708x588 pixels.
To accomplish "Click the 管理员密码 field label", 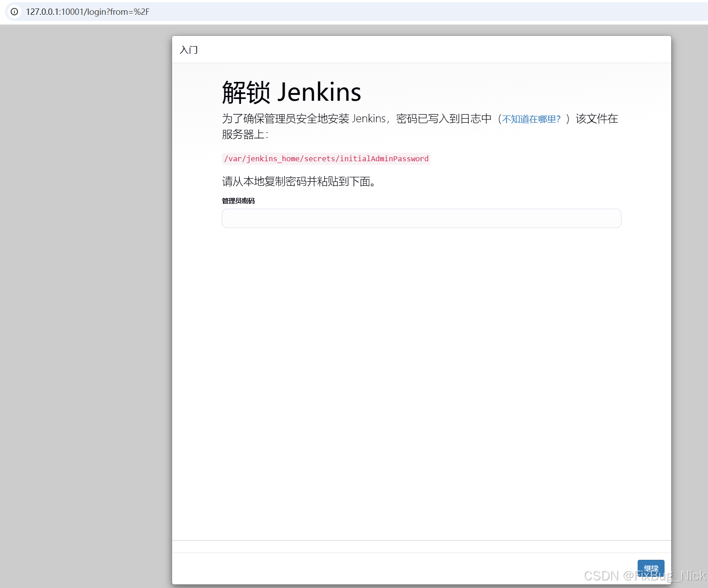I will (x=238, y=201).
